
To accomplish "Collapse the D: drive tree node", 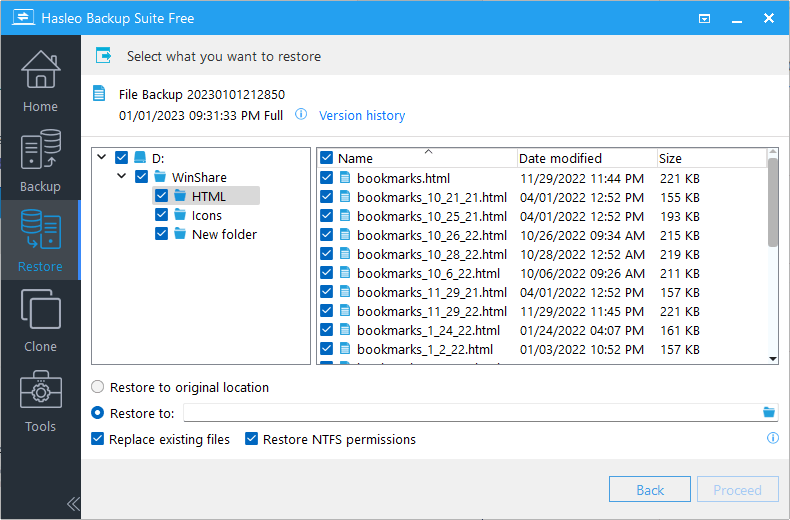I will pyautogui.click(x=101, y=158).
